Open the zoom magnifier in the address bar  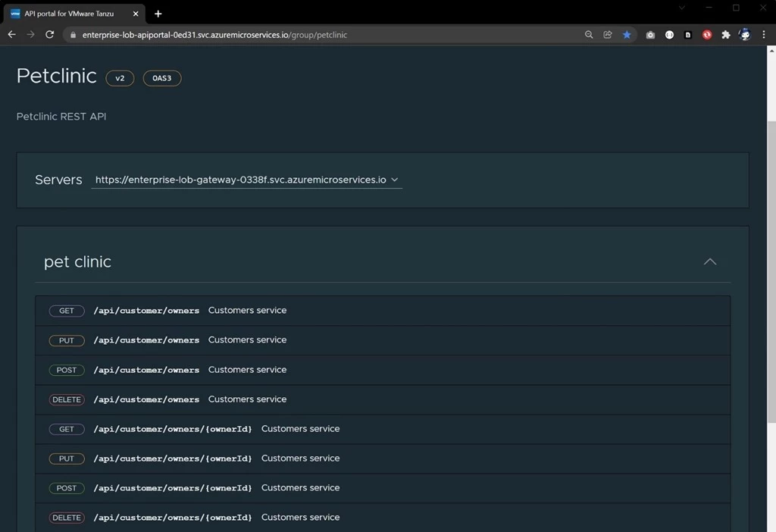pyautogui.click(x=589, y=35)
